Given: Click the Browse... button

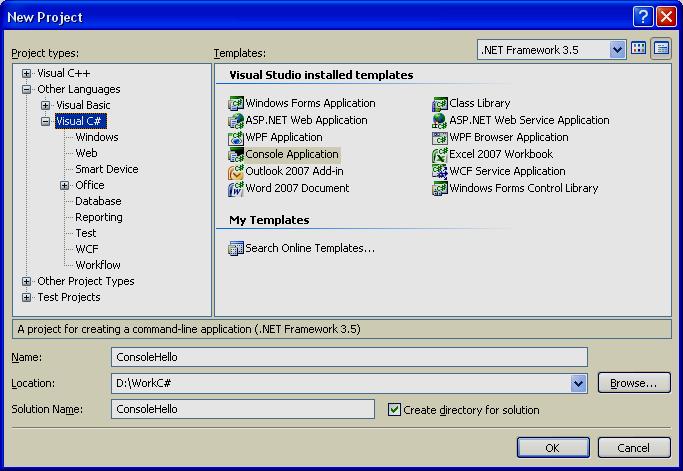Looking at the screenshot, I should 634,383.
